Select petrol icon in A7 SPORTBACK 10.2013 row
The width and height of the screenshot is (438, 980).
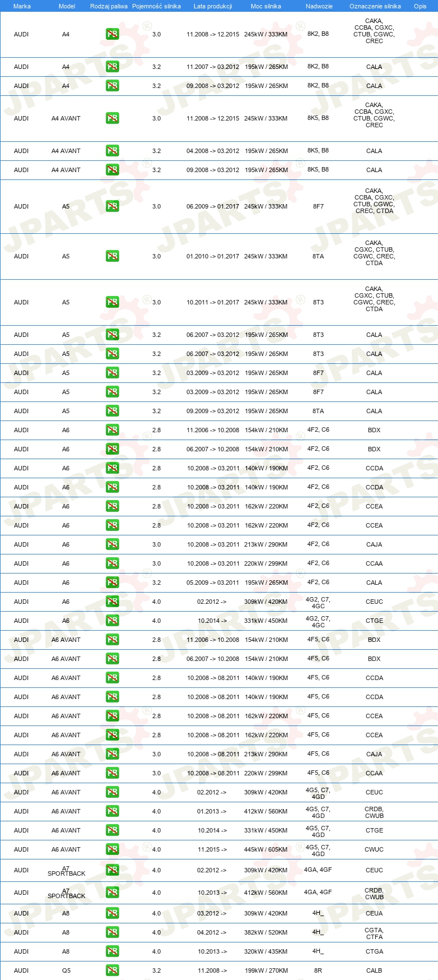pos(113,893)
